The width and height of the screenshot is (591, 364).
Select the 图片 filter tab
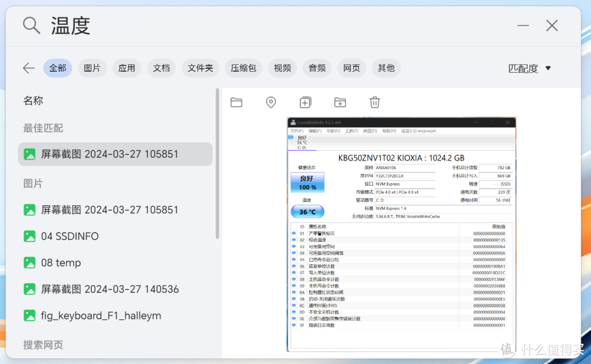tap(92, 68)
